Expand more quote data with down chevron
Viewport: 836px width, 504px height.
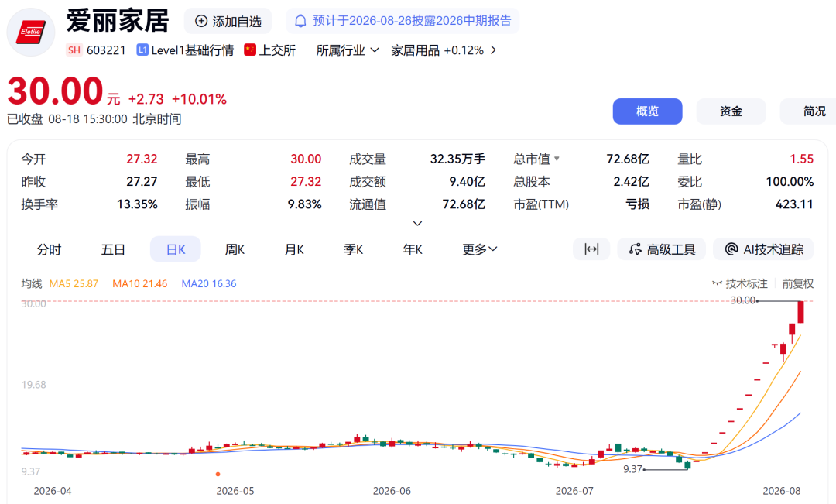coord(417,224)
